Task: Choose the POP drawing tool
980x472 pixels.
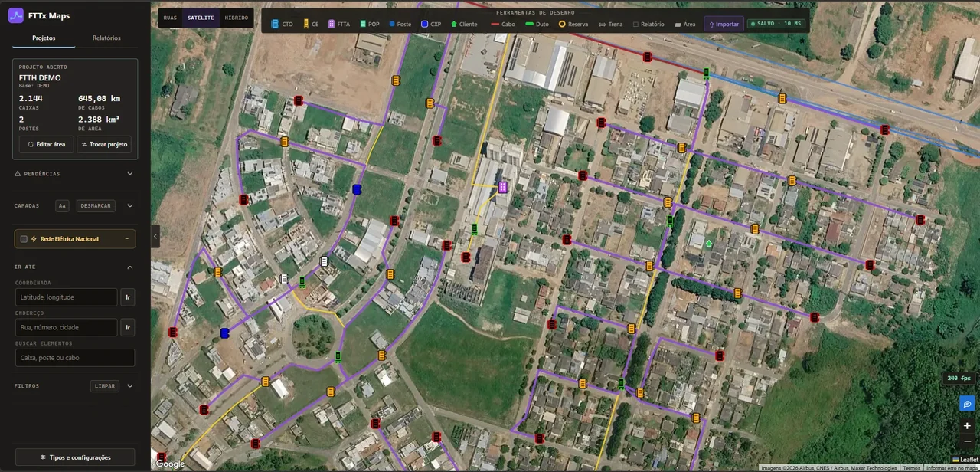Action: tap(369, 24)
